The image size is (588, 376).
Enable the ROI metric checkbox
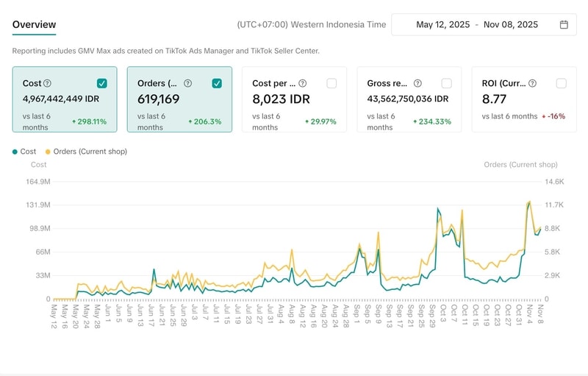point(562,84)
